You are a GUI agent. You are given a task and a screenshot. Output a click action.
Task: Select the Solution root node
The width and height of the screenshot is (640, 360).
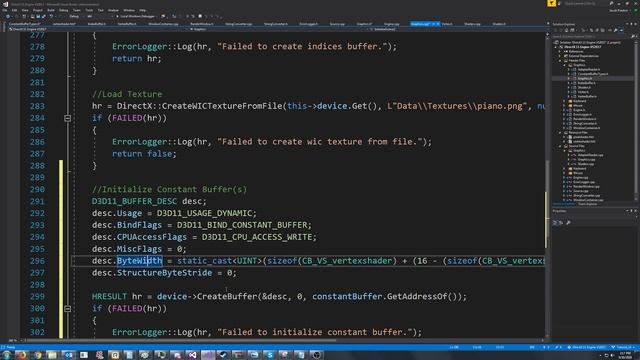(590, 42)
